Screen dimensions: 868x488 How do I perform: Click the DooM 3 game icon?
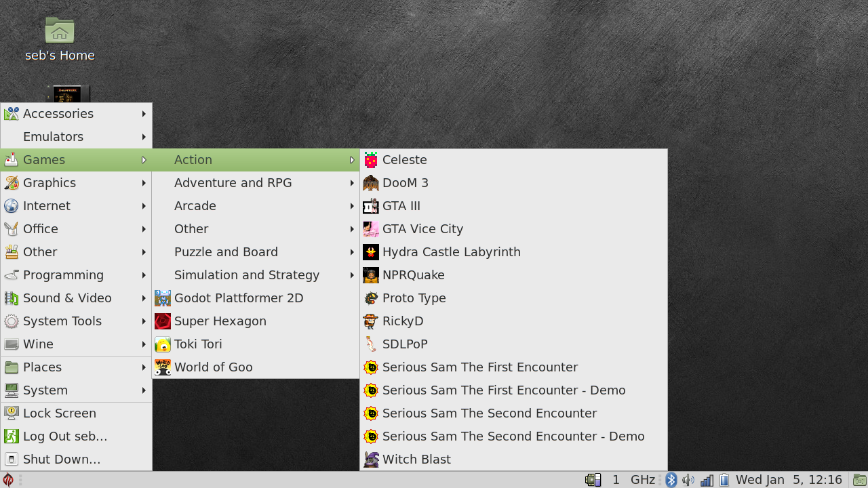point(371,183)
